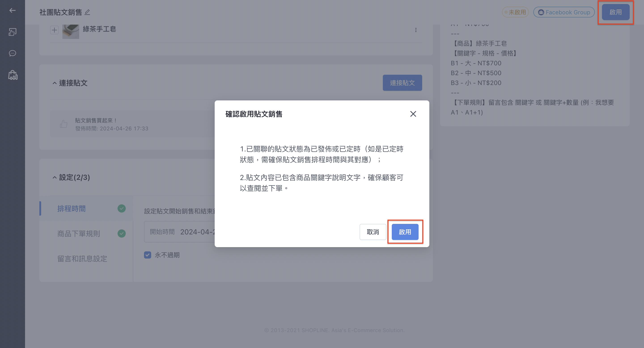Expand the 綠茶手工皂 plus icon
644x348 pixels.
54,30
